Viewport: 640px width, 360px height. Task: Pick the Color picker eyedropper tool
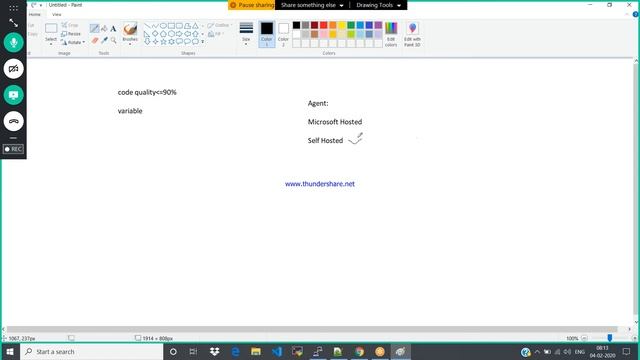[104, 40]
